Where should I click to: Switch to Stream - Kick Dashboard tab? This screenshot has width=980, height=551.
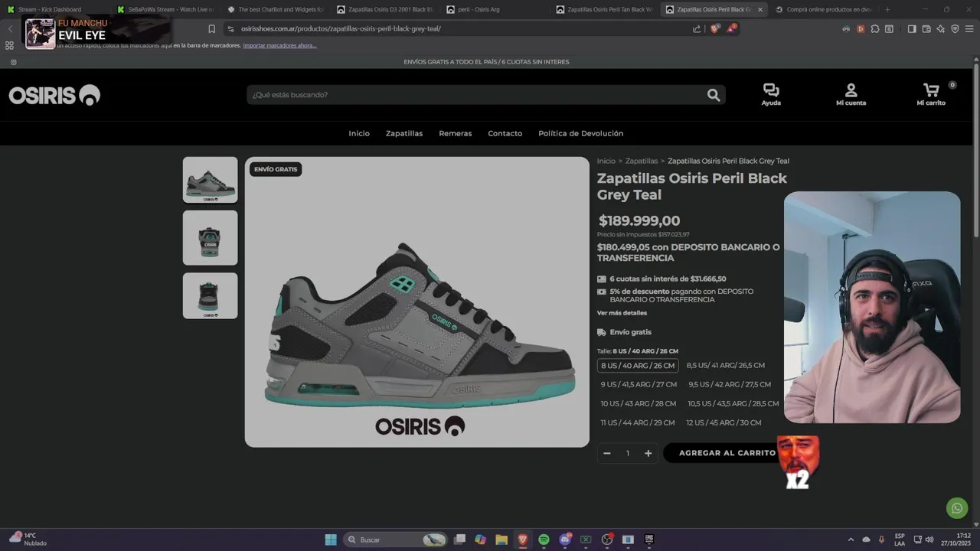point(54,9)
